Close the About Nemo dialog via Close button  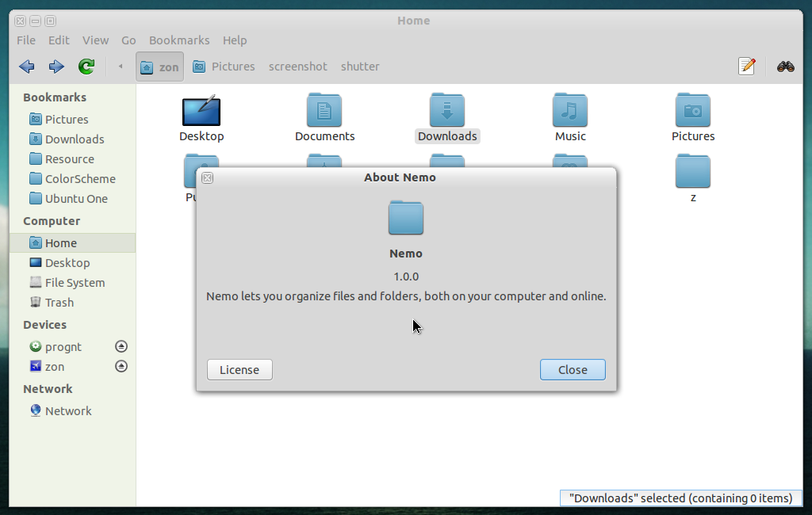click(573, 369)
